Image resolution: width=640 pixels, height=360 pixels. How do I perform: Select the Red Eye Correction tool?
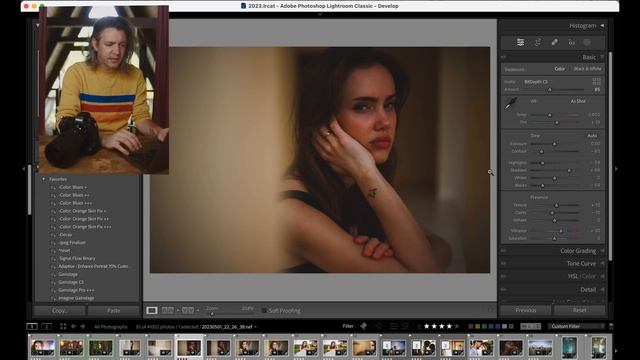pyautogui.click(x=571, y=42)
